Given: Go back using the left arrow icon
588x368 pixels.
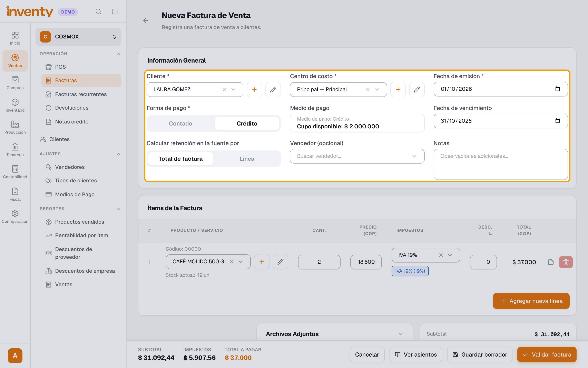Looking at the screenshot, I should pyautogui.click(x=146, y=20).
